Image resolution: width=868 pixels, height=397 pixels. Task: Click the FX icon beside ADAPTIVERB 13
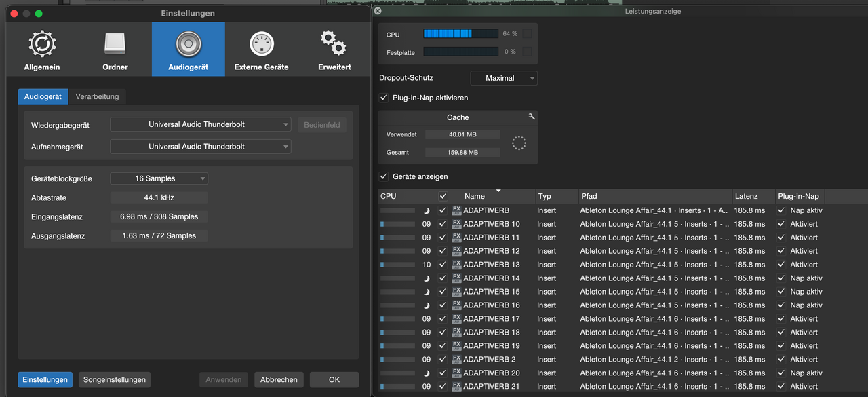(456, 265)
